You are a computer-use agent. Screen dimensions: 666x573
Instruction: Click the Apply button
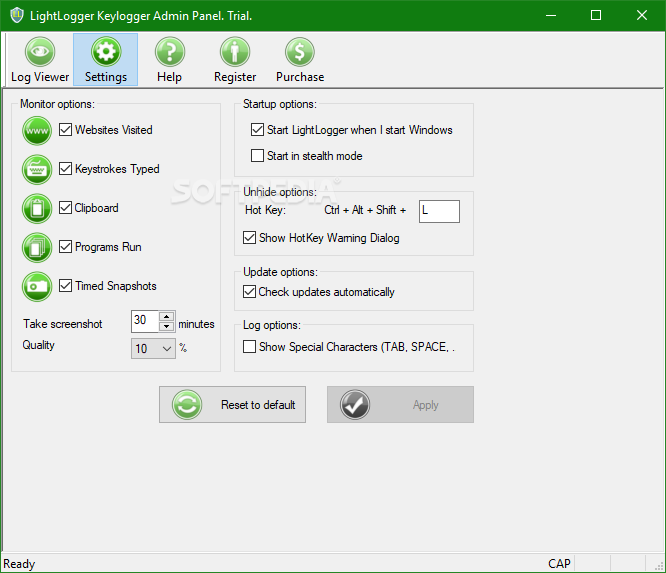pos(400,404)
